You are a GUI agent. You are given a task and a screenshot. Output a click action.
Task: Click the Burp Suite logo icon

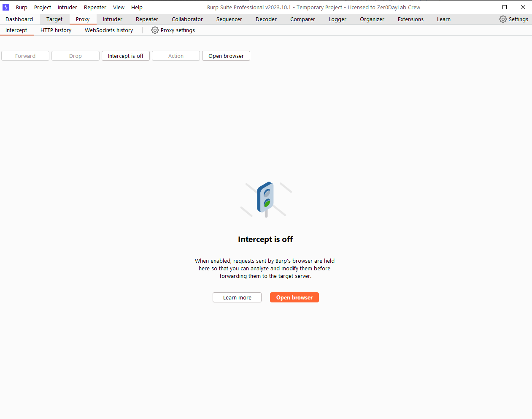point(6,7)
